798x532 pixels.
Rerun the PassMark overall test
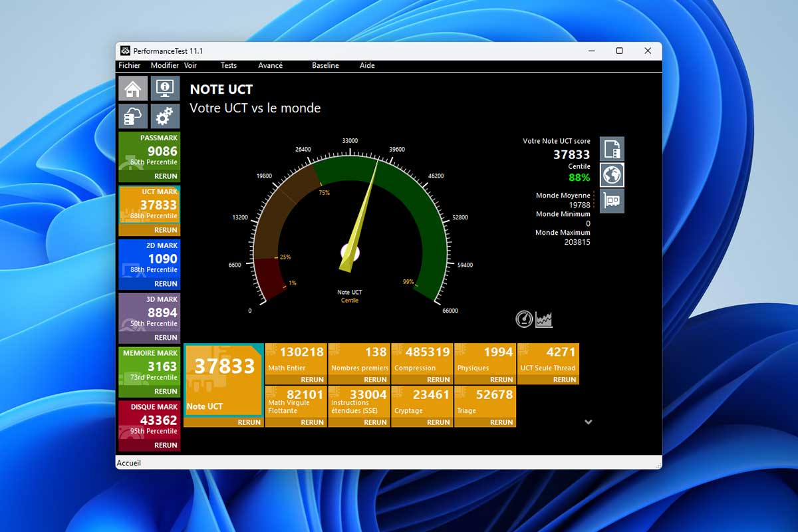click(x=166, y=176)
